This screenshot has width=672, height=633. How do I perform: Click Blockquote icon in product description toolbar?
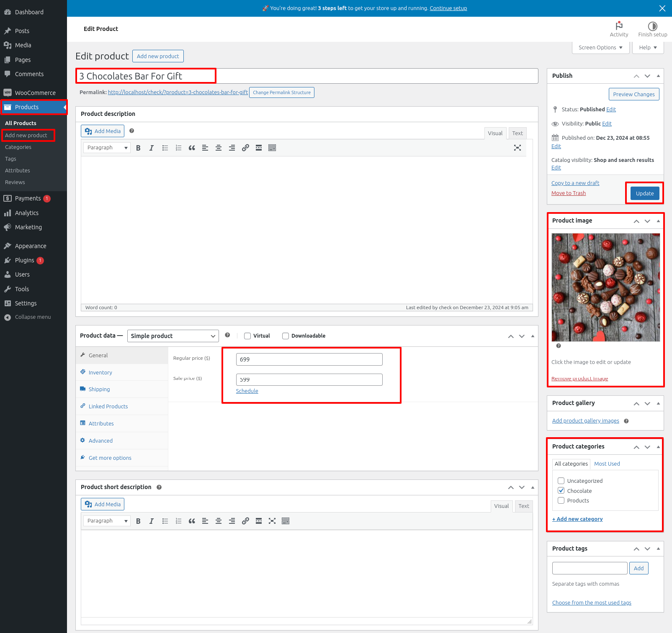click(x=192, y=148)
